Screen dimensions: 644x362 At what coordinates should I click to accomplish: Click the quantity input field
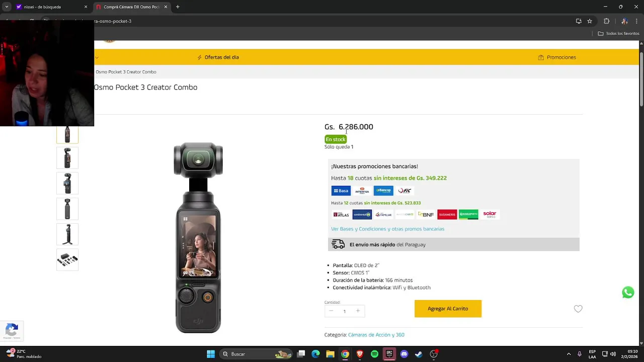point(345,311)
